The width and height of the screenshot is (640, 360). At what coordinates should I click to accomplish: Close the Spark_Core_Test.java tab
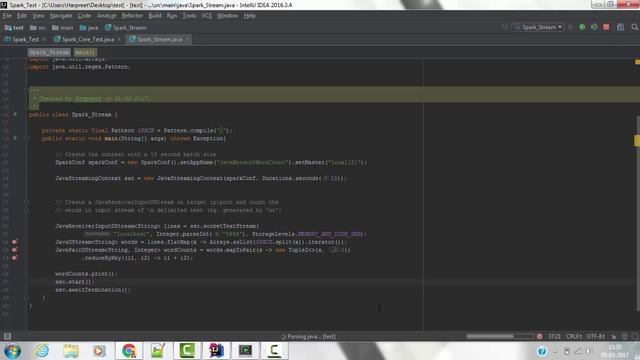click(119, 39)
